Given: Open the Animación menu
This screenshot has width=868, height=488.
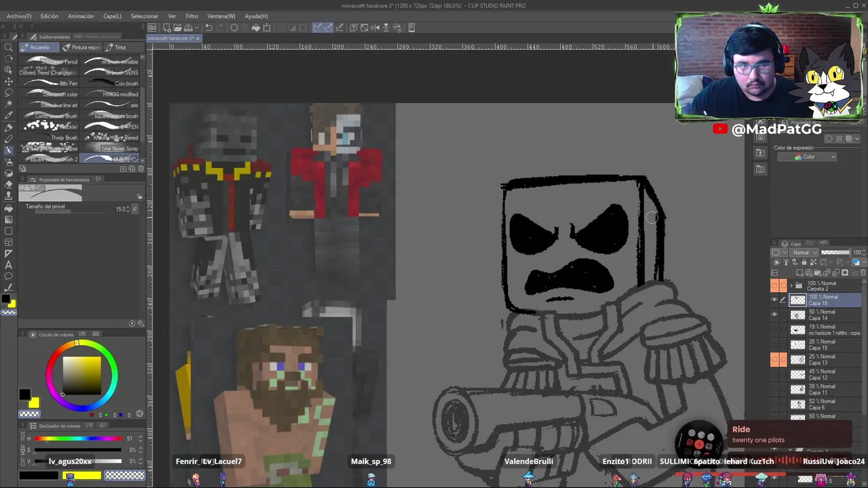Looking at the screenshot, I should tap(81, 16).
